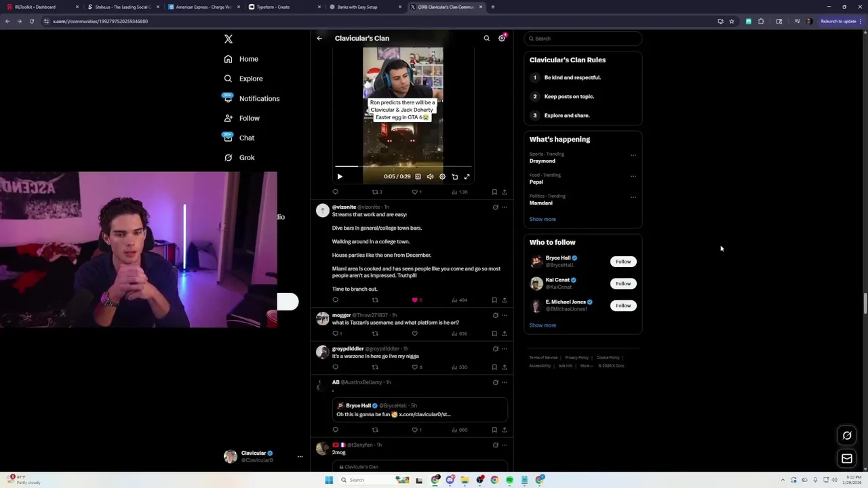This screenshot has width=868, height=488.
Task: Open the Draymond trending topic
Action: pos(542,161)
